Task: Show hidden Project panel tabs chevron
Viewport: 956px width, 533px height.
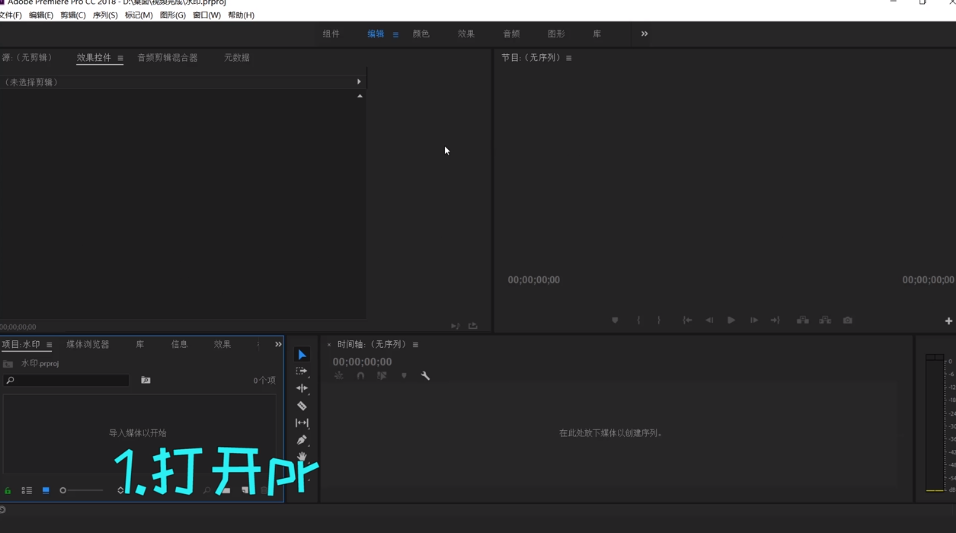Action: 278,345
